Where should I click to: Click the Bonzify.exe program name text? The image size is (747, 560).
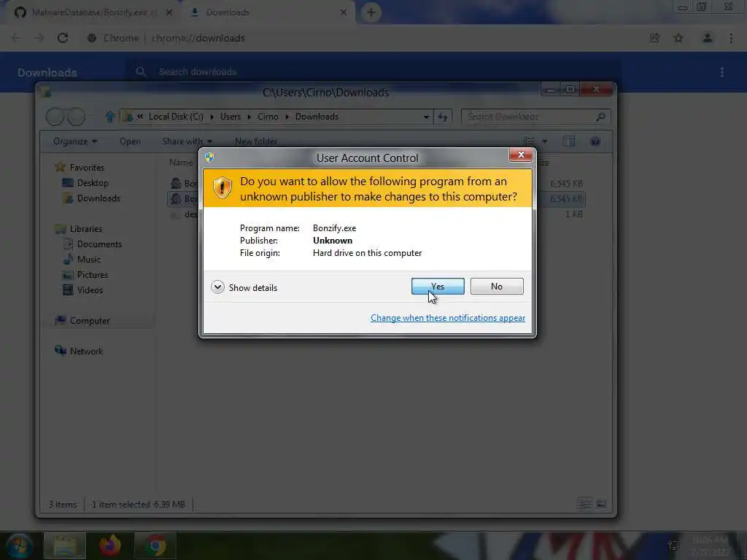click(334, 228)
